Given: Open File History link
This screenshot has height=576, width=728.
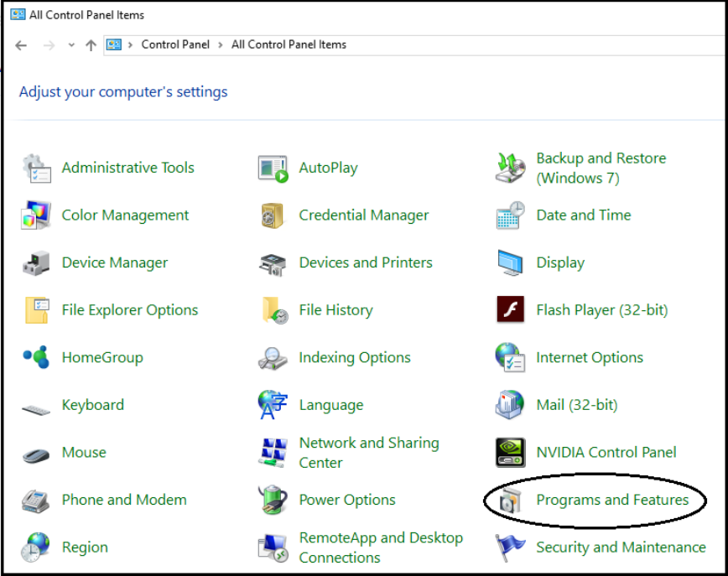Looking at the screenshot, I should (335, 310).
